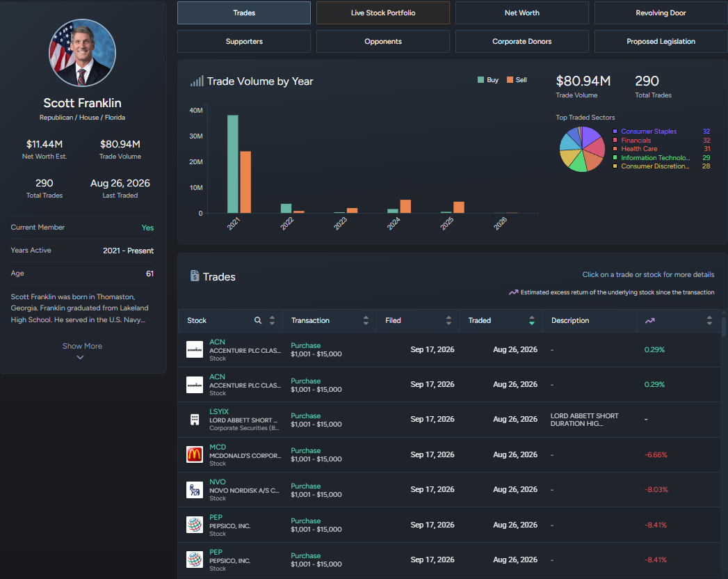Click the Trades document icon
Viewport: 728px width, 579px height.
point(195,276)
